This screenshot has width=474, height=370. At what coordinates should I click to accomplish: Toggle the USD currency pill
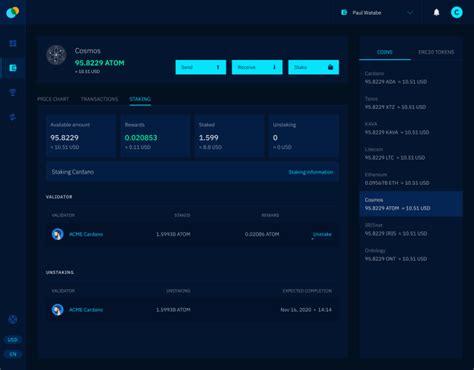click(13, 340)
